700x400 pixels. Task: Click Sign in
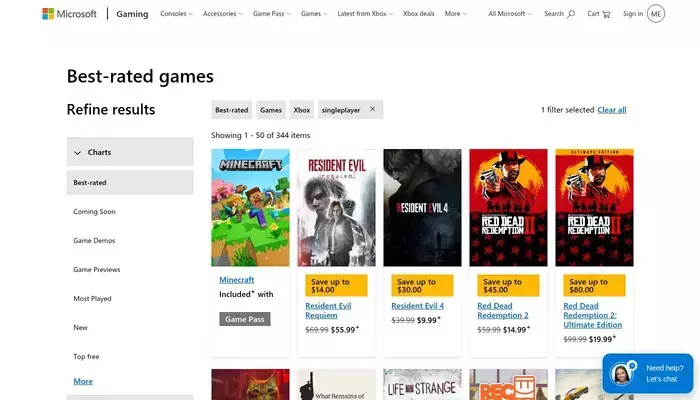(x=633, y=14)
